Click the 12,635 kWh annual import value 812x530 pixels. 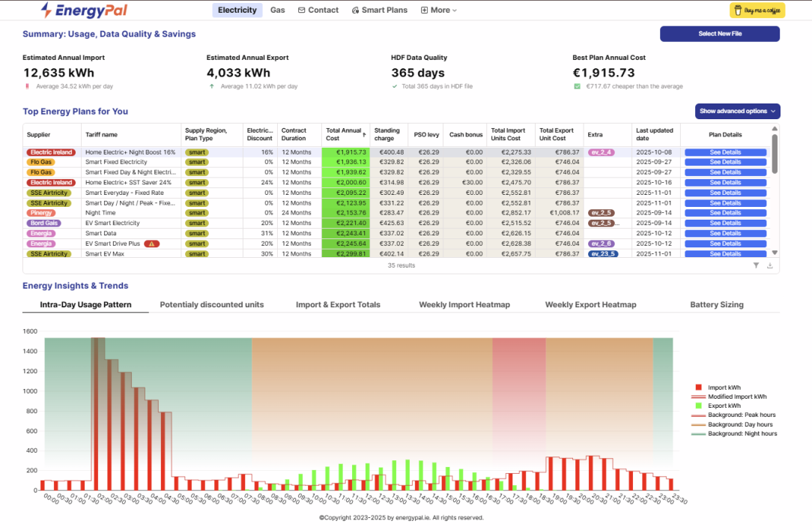58,73
